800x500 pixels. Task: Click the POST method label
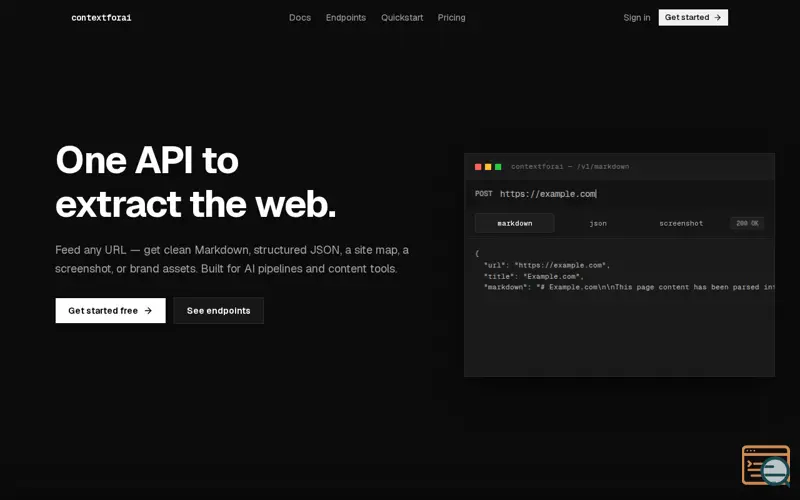click(x=483, y=194)
